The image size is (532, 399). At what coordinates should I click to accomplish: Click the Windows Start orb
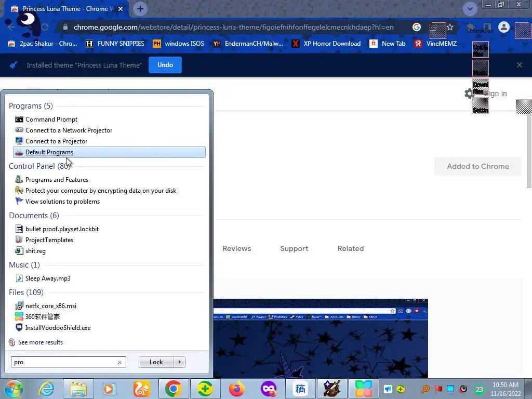[14, 389]
